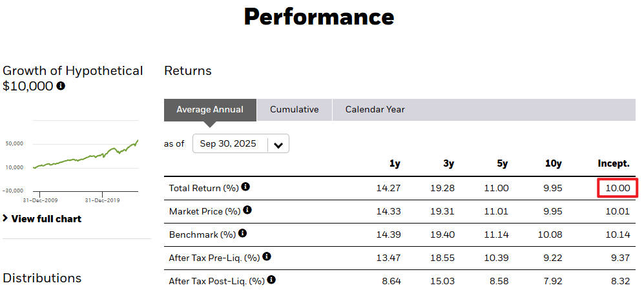Open the as-of date dropdown
Screen dimensions: 644x292
pos(240,144)
